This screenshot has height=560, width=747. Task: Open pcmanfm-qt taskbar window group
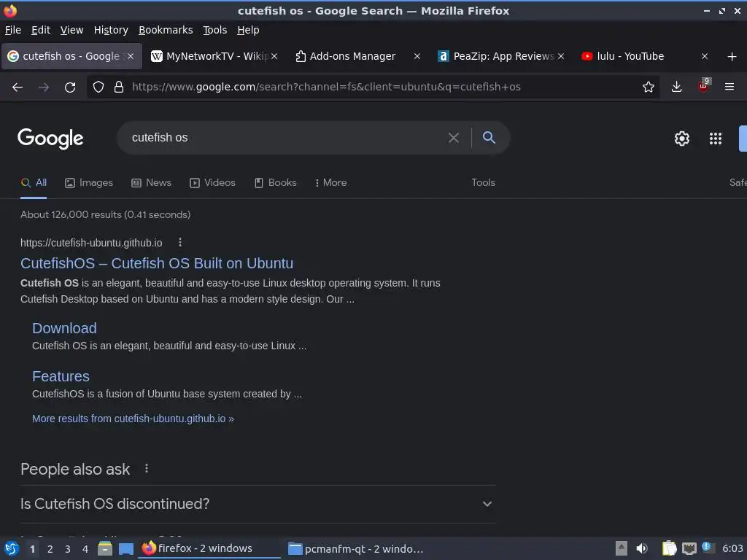(356, 549)
